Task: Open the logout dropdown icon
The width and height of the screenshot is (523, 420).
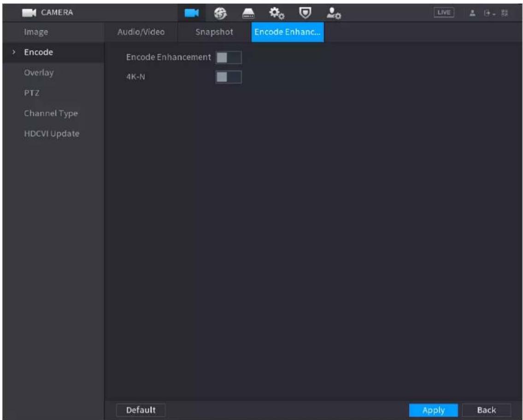Action: click(x=489, y=13)
